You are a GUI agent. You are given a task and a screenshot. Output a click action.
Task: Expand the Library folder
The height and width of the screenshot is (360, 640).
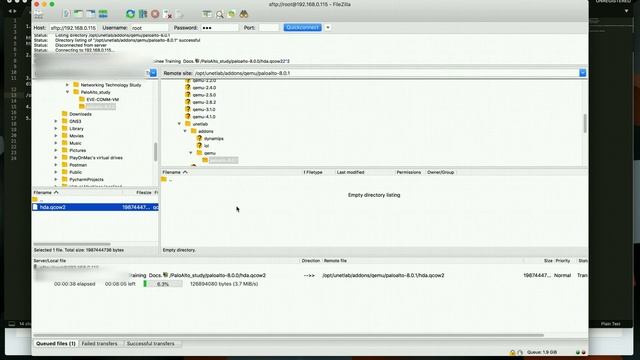pos(56,129)
